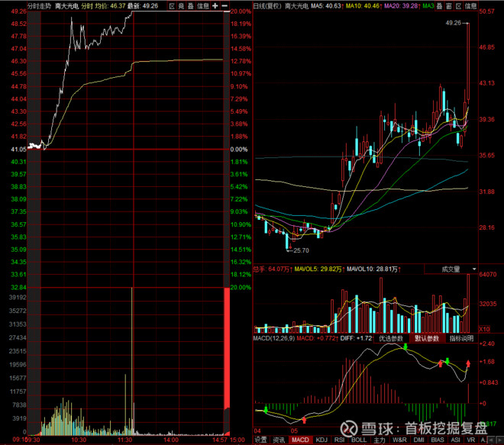Open 指标说明 indicator description
504x445 pixels.
tap(461, 338)
